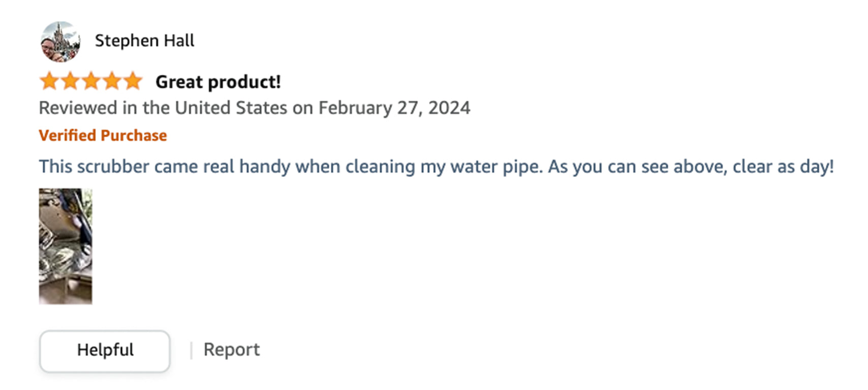Mark the review as Helpful

[x=105, y=350]
